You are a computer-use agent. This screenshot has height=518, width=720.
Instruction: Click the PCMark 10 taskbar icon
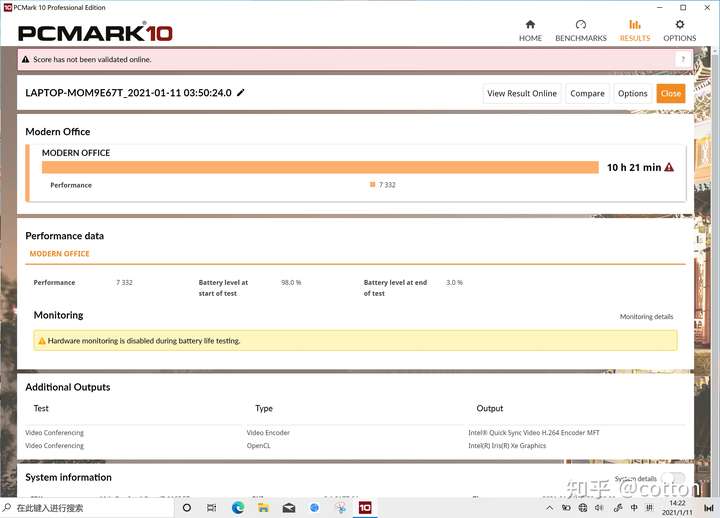point(365,507)
